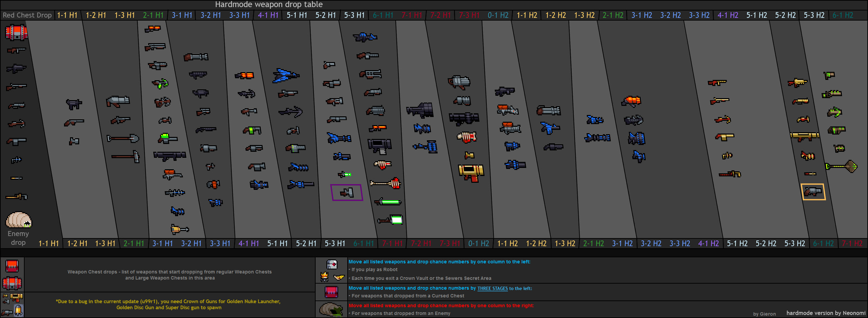868x318 pixels.
Task: Click the pink cursed chest icon
Action: [331, 292]
